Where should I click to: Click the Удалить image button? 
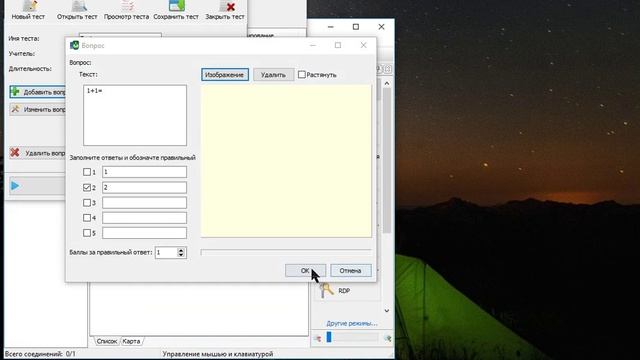click(273, 75)
